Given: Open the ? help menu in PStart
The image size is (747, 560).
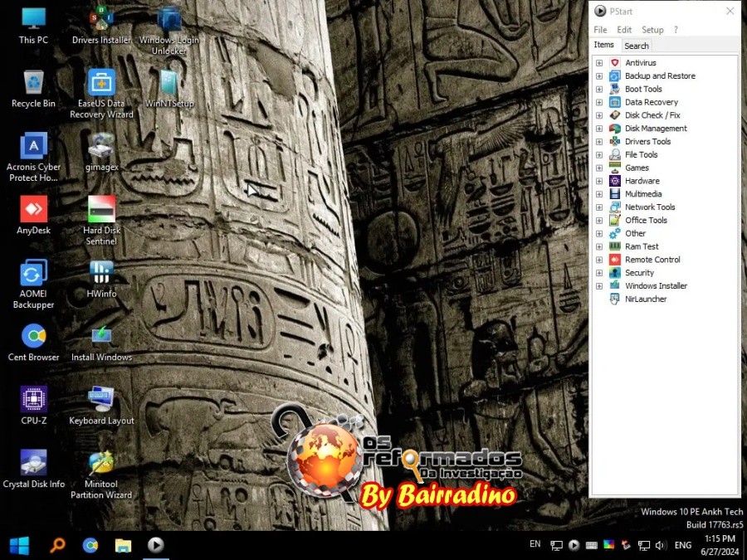Looking at the screenshot, I should coord(676,30).
